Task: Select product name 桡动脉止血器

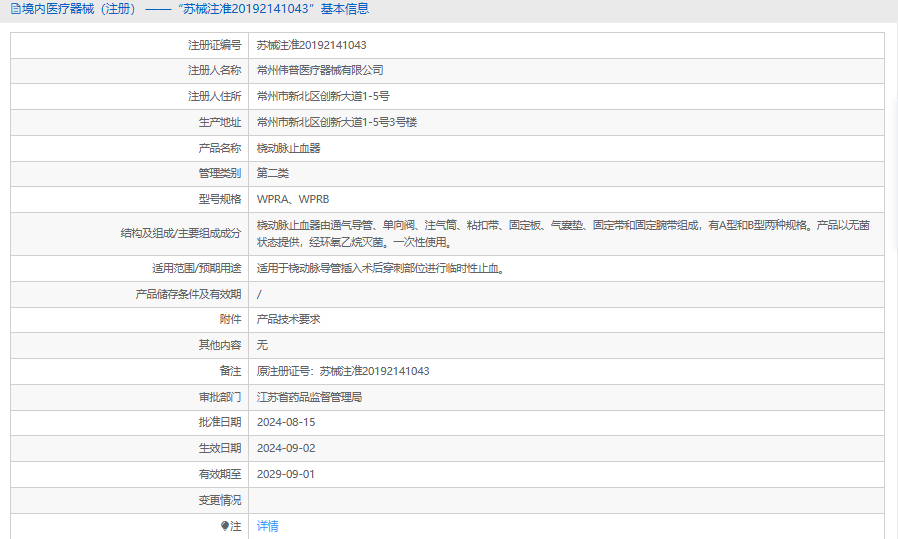Action: pos(289,148)
